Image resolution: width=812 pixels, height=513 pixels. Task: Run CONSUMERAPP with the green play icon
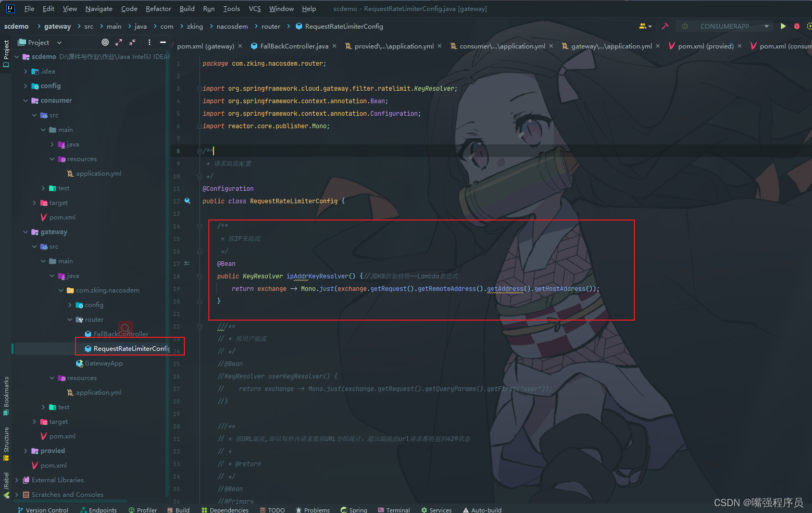coord(783,26)
